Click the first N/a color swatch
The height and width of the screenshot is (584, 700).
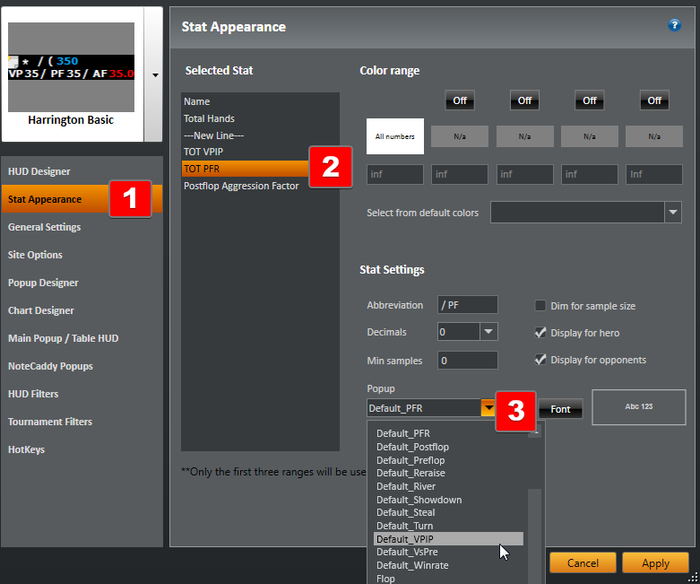[460, 136]
